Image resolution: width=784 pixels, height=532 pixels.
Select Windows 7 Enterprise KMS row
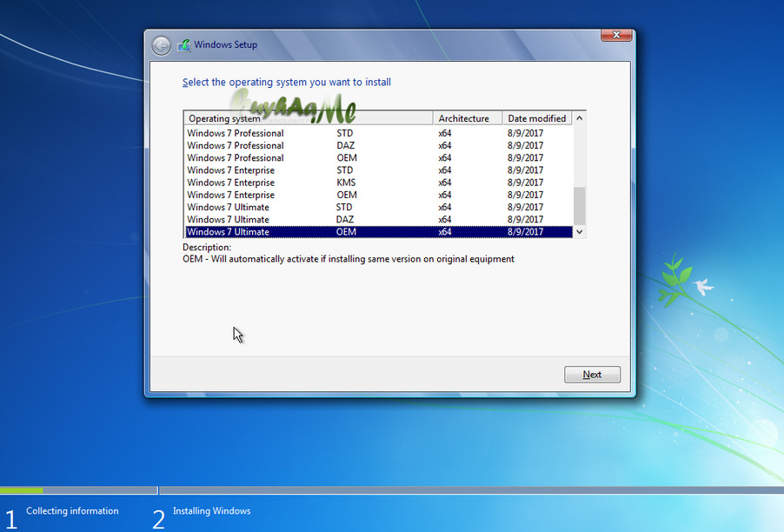[x=378, y=183]
